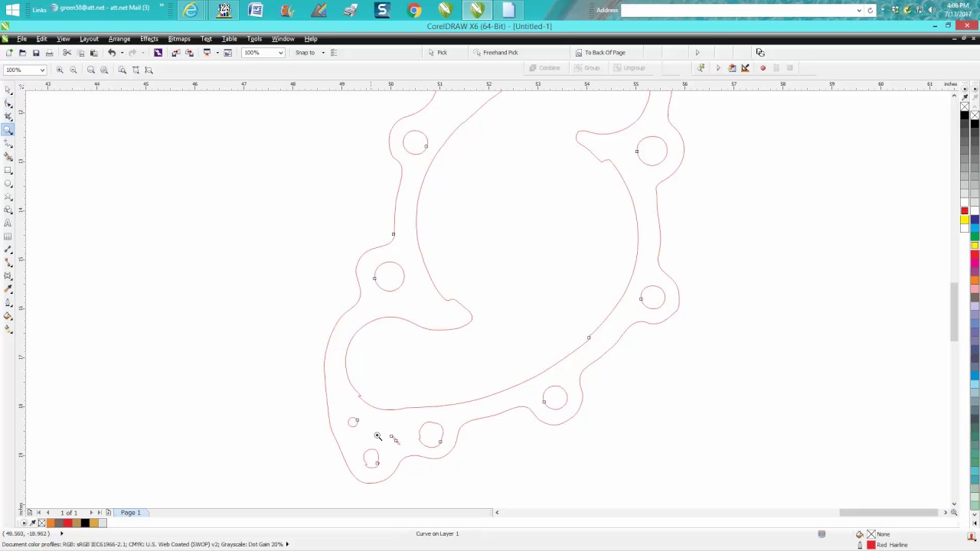The width and height of the screenshot is (980, 551).
Task: Click the red Record macro icon
Action: (x=763, y=68)
